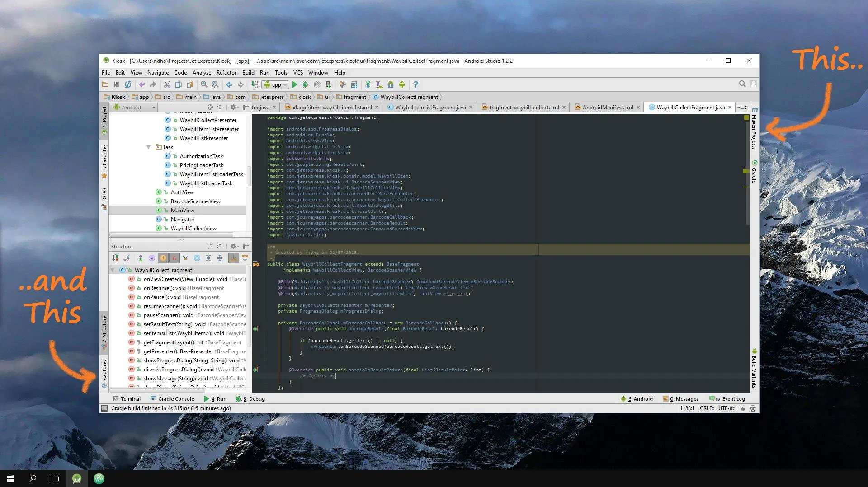Open the Terminal tool window

[127, 399]
